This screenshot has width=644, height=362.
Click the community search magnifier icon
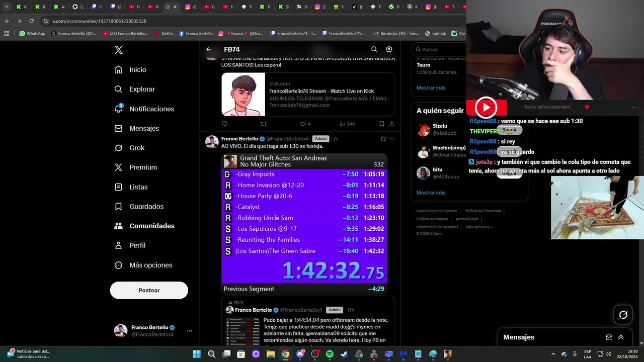point(374,49)
